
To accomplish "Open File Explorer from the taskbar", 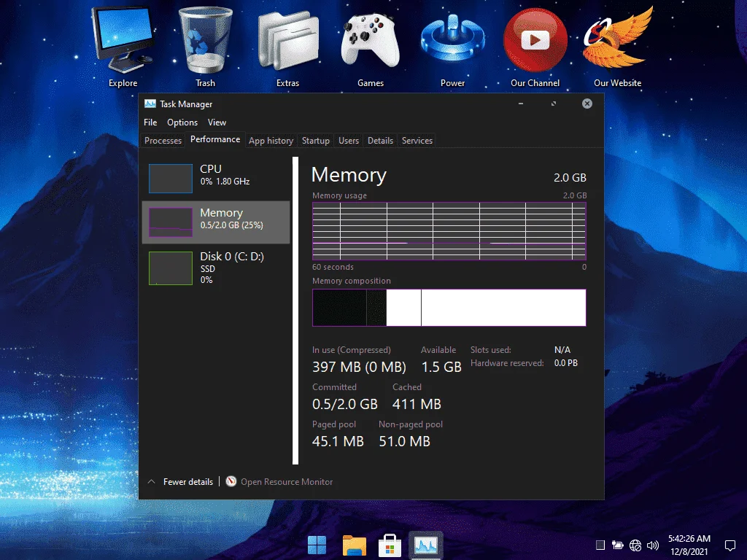I will pos(354,545).
